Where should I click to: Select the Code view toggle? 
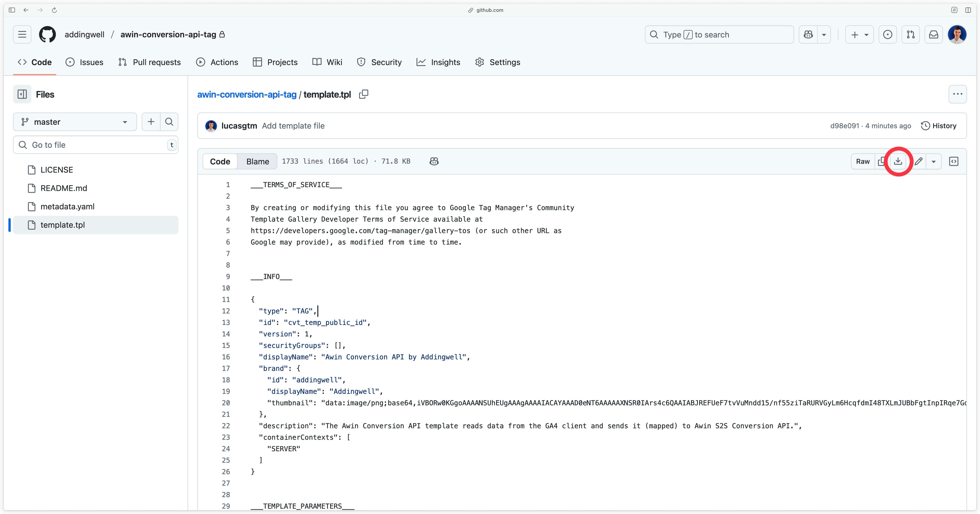click(220, 162)
